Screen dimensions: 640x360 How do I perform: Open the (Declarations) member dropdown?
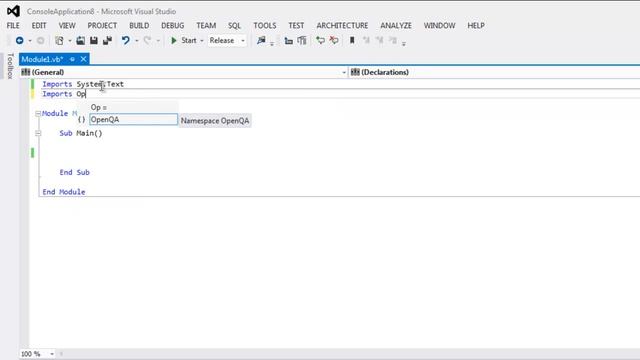[x=494, y=72]
